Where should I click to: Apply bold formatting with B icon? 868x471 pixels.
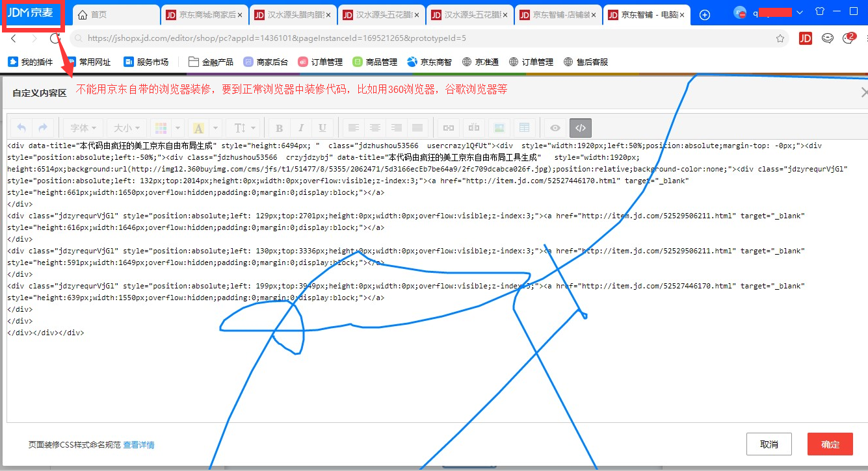[280, 128]
